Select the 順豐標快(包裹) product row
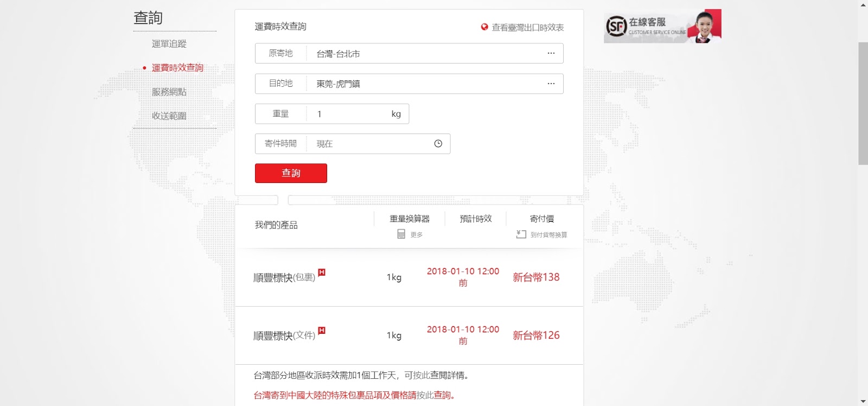Image resolution: width=868 pixels, height=406 pixels. click(x=409, y=277)
